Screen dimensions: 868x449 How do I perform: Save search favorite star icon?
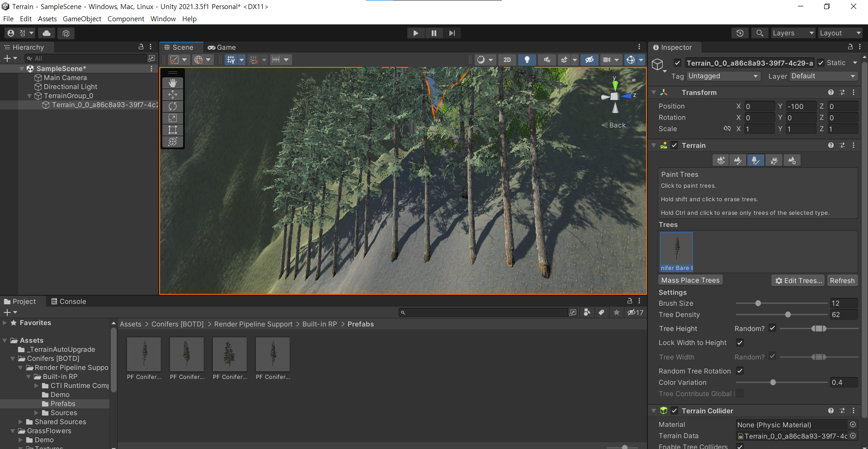coord(616,312)
